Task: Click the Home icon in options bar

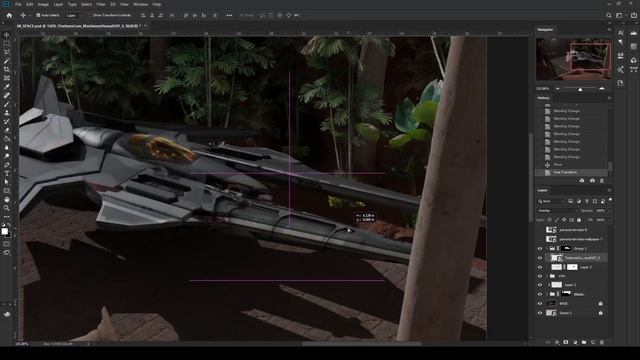Action: coord(9,16)
